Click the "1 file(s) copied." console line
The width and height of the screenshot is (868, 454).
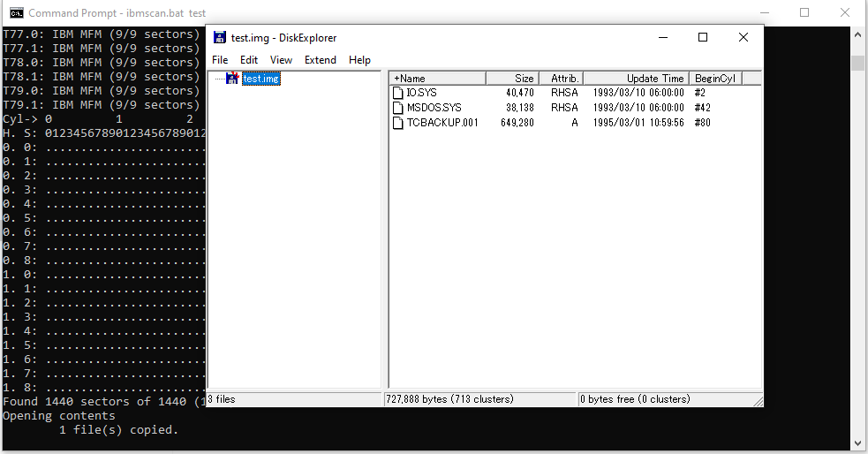(x=118, y=429)
